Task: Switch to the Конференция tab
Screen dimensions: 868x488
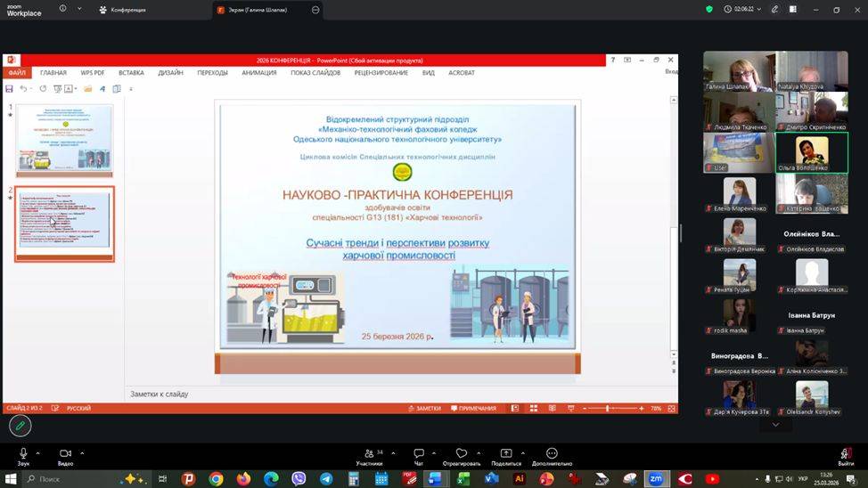Action: click(125, 10)
